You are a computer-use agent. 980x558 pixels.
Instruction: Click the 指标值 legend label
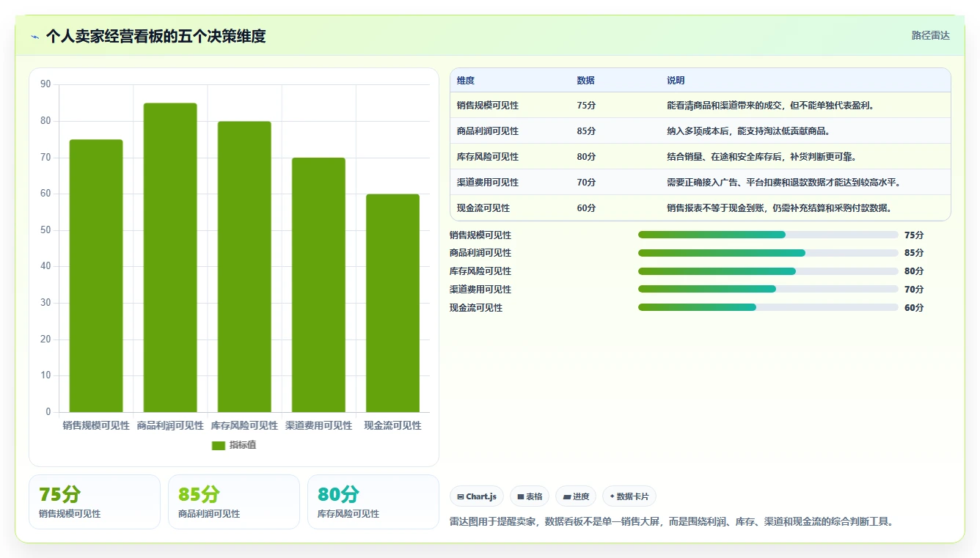243,446
